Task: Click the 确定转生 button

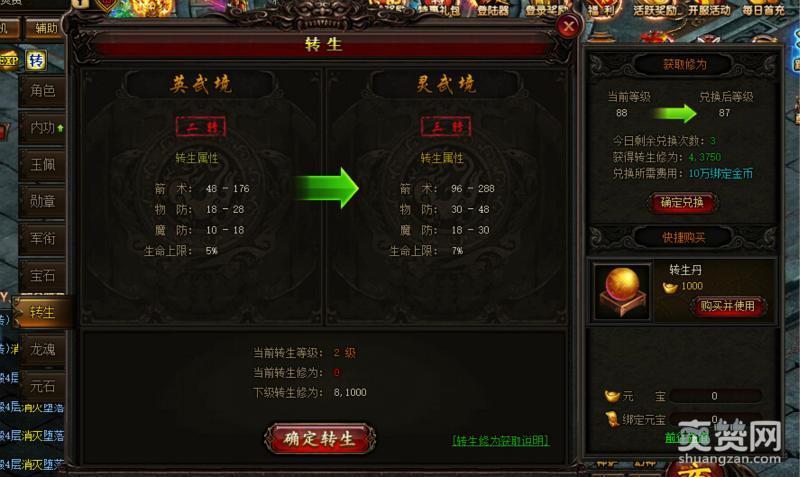Action: [320, 438]
